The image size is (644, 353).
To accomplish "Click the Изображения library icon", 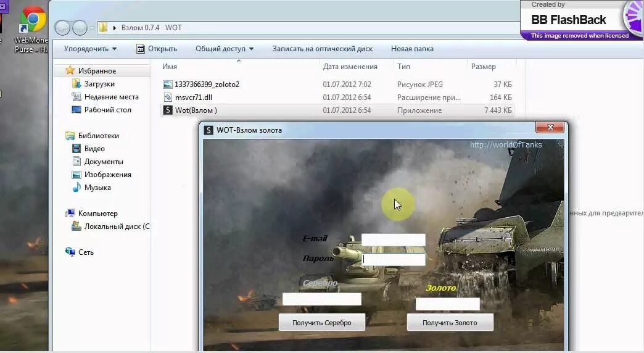I will coord(76,175).
